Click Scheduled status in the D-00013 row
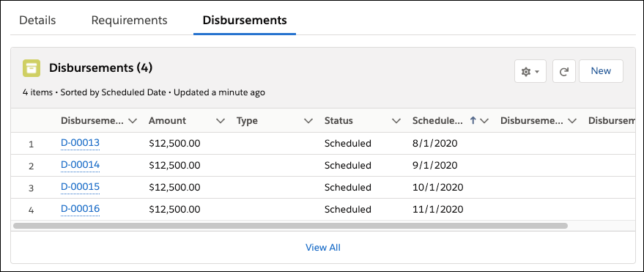This screenshot has width=644, height=272. pos(348,144)
